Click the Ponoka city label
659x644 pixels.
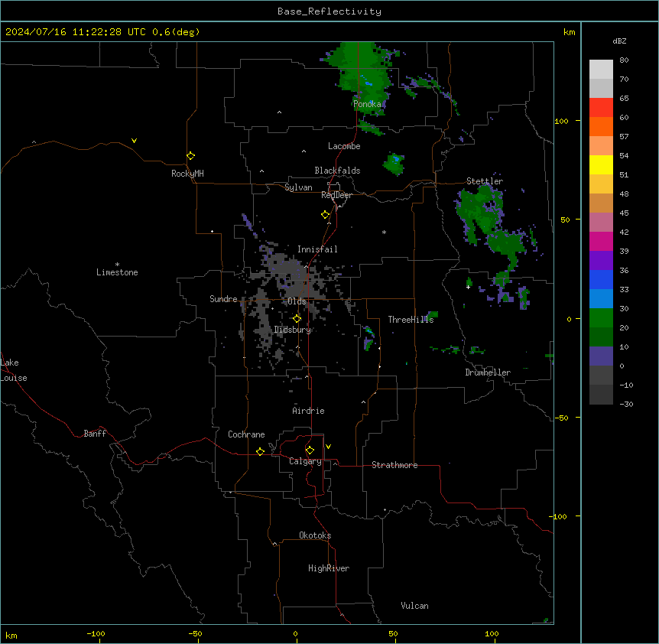pyautogui.click(x=367, y=104)
